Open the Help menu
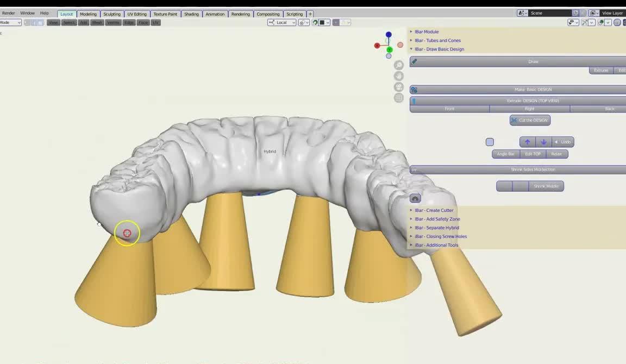 [45, 13]
